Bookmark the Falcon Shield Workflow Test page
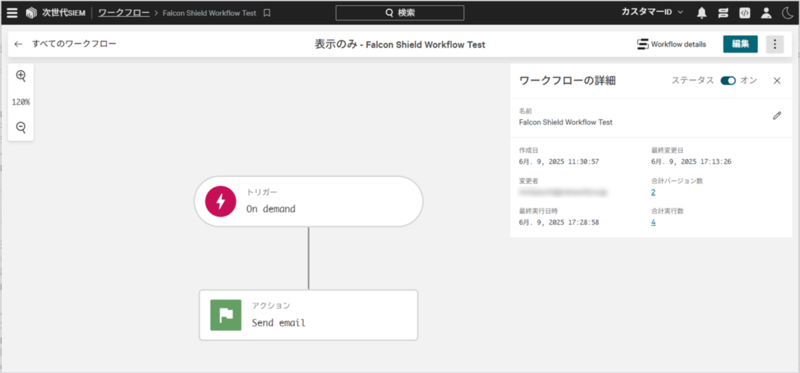Screen dimensions: 800x373 pyautogui.click(x=267, y=13)
